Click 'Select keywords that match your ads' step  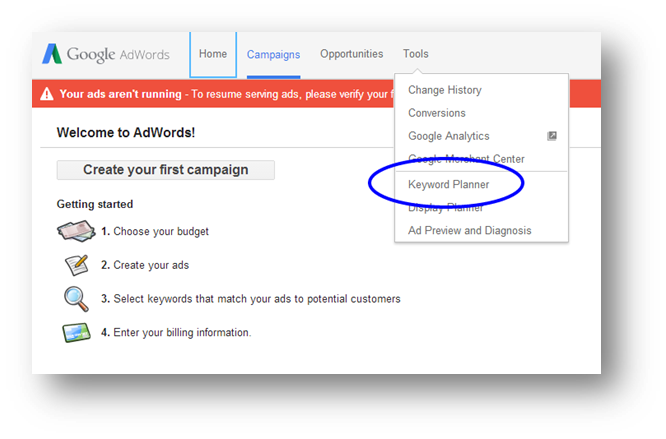[251, 299]
